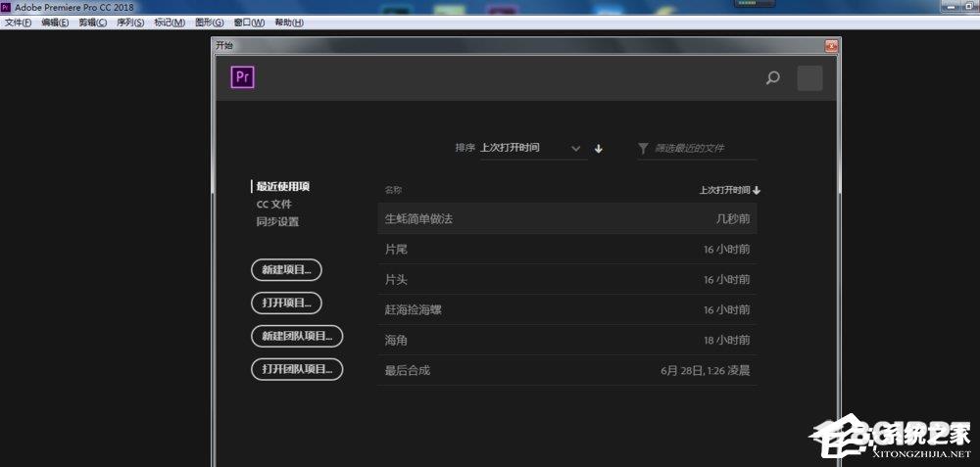The image size is (980, 467).
Task: Click the Premiere Pro logo icon
Action: (242, 77)
